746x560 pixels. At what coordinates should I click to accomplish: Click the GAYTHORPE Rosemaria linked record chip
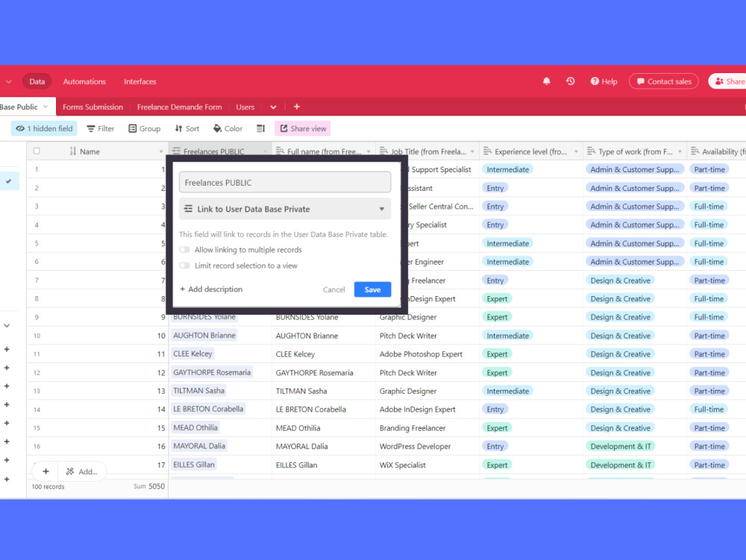[x=212, y=372]
